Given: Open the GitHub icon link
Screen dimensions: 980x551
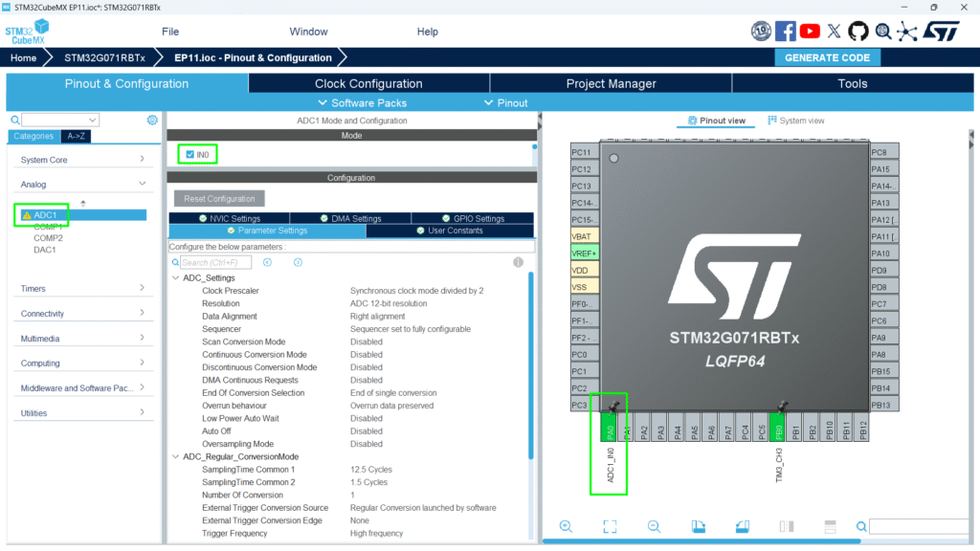Looking at the screenshot, I should coord(858,32).
